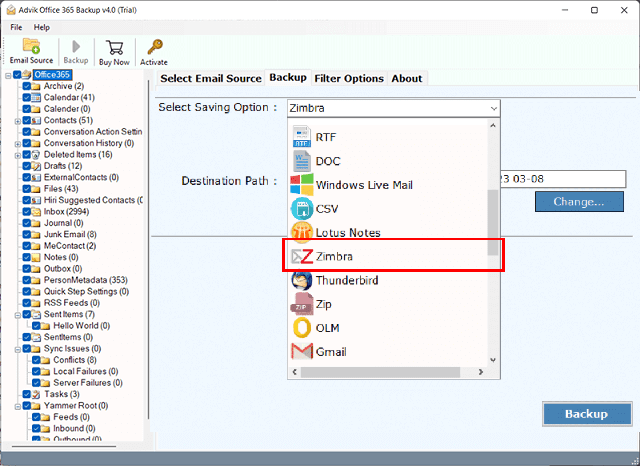
Task: Select the OLM Outlook icon
Action: point(302,328)
